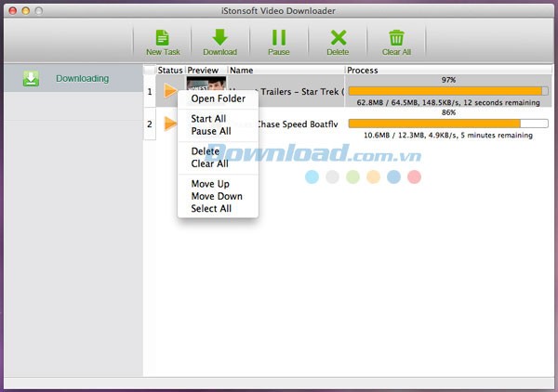Choose Select All in the context menu
Image resolution: width=558 pixels, height=392 pixels.
tap(211, 208)
